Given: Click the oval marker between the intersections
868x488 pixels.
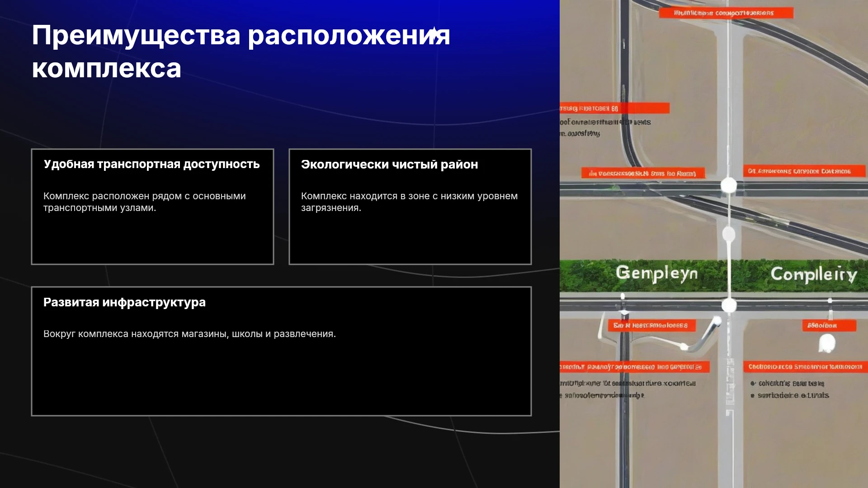Looking at the screenshot, I should pyautogui.click(x=729, y=235).
